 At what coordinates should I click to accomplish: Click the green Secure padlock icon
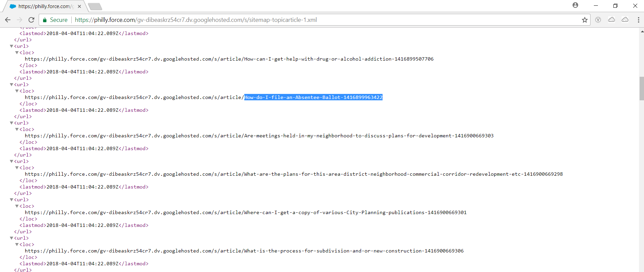(45, 20)
